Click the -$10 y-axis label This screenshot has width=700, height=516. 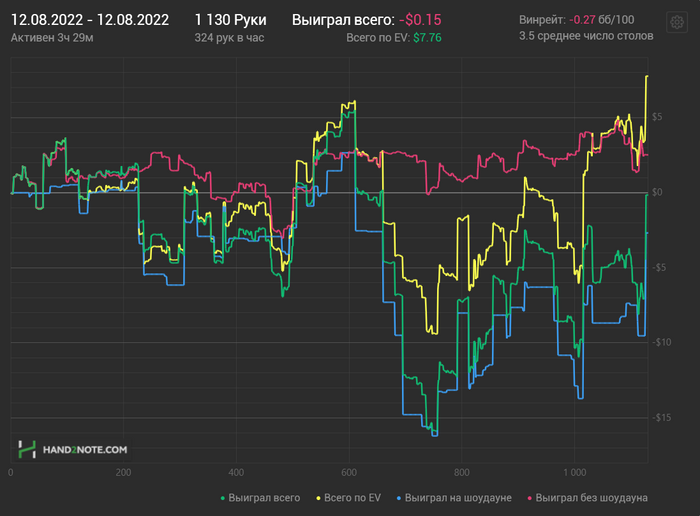pyautogui.click(x=662, y=342)
